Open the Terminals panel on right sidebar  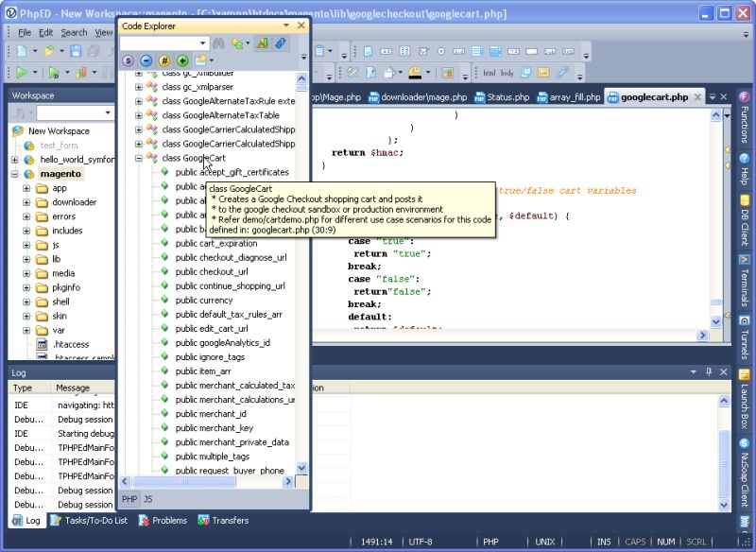click(x=744, y=284)
